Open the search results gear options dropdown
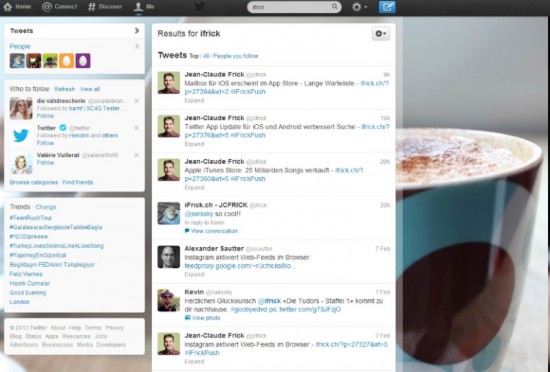 pyautogui.click(x=381, y=34)
